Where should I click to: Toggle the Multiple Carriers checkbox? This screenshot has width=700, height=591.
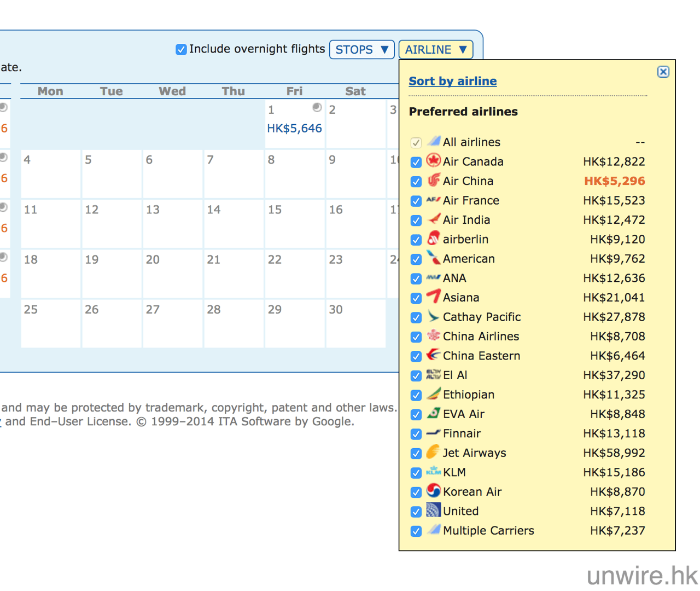point(416,531)
